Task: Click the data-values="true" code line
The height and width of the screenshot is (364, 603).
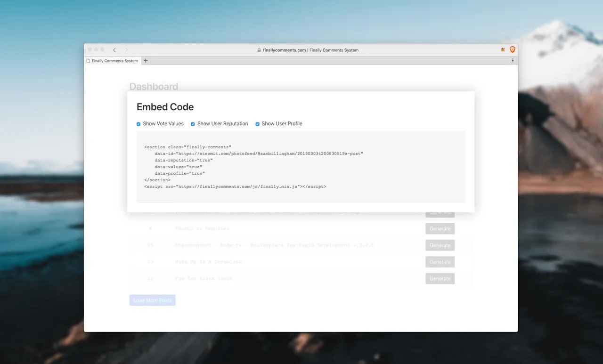Action: 178,167
